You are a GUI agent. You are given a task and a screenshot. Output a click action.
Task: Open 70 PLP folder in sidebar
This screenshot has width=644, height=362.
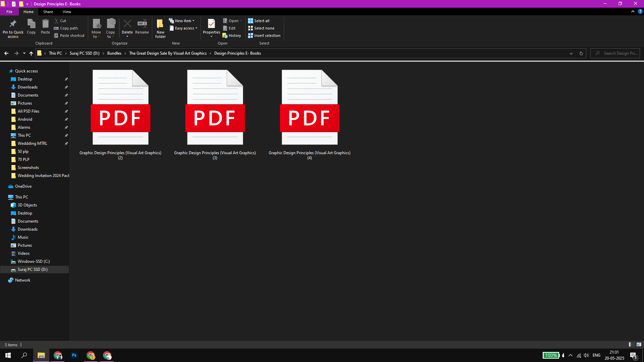[23, 160]
